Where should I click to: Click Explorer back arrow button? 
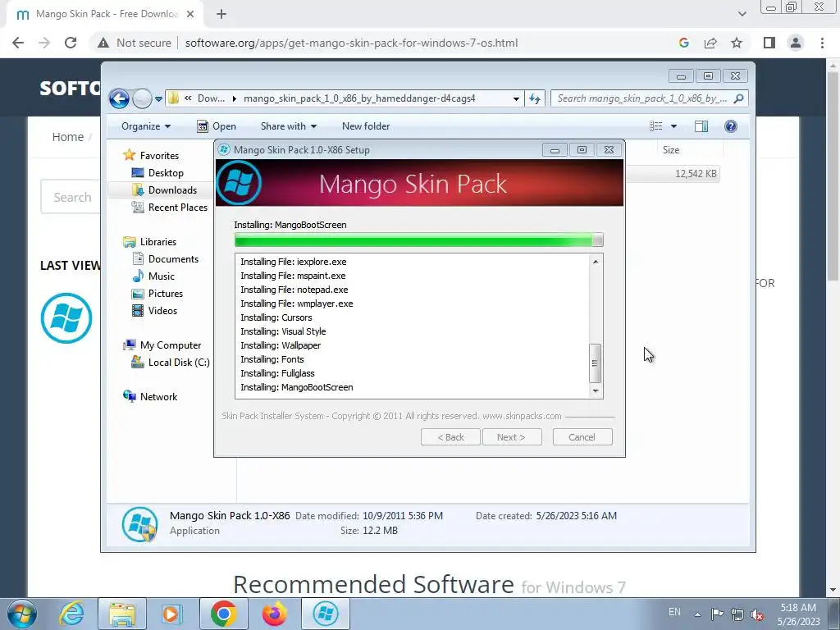pos(119,98)
